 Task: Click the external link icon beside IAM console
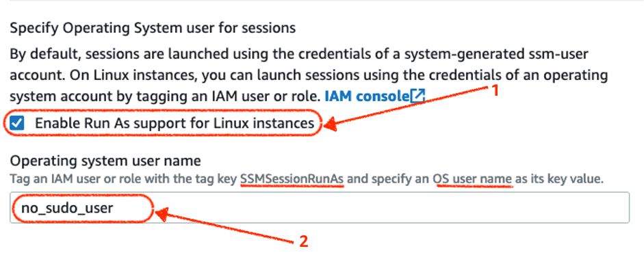(x=417, y=96)
